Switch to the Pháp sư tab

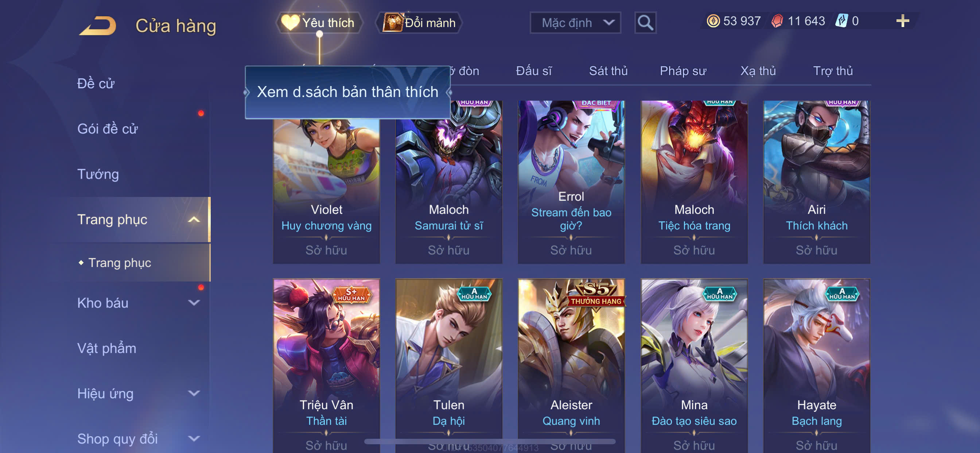[x=683, y=71]
